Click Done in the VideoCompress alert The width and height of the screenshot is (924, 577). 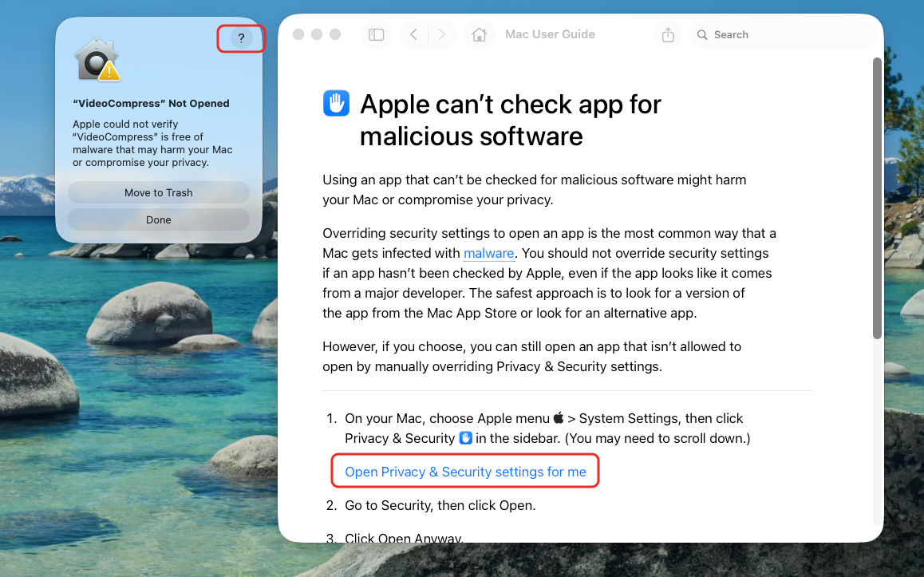pos(159,219)
